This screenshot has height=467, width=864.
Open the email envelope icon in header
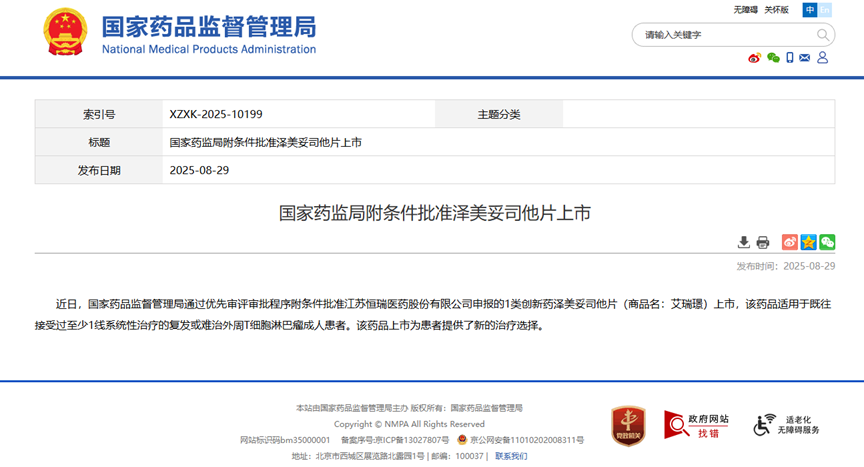pos(804,58)
